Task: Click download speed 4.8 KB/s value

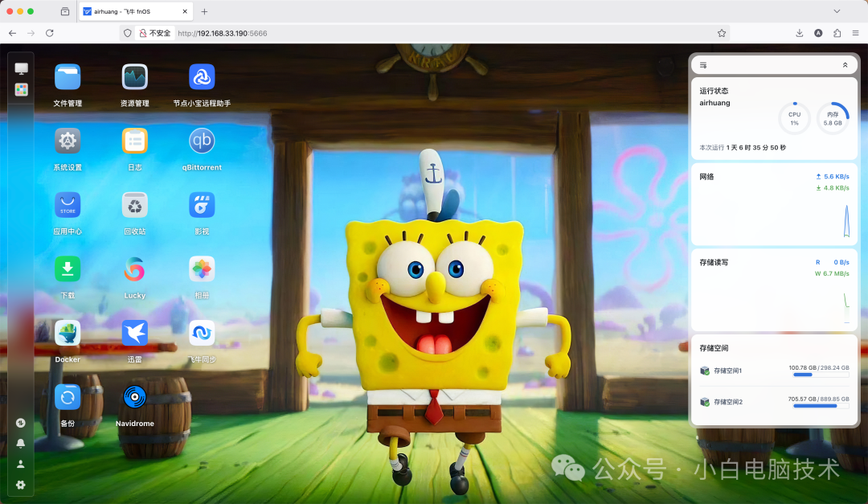Action: tap(833, 188)
